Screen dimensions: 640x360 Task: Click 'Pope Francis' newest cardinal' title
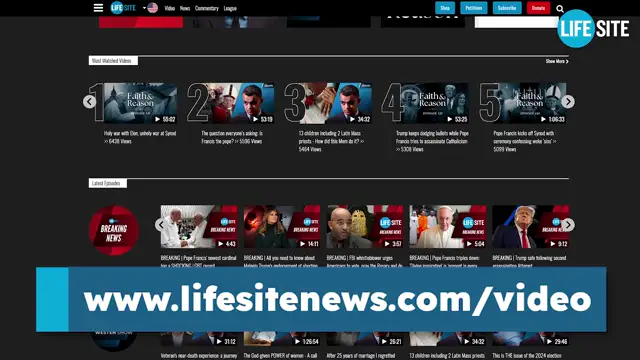click(x=198, y=261)
